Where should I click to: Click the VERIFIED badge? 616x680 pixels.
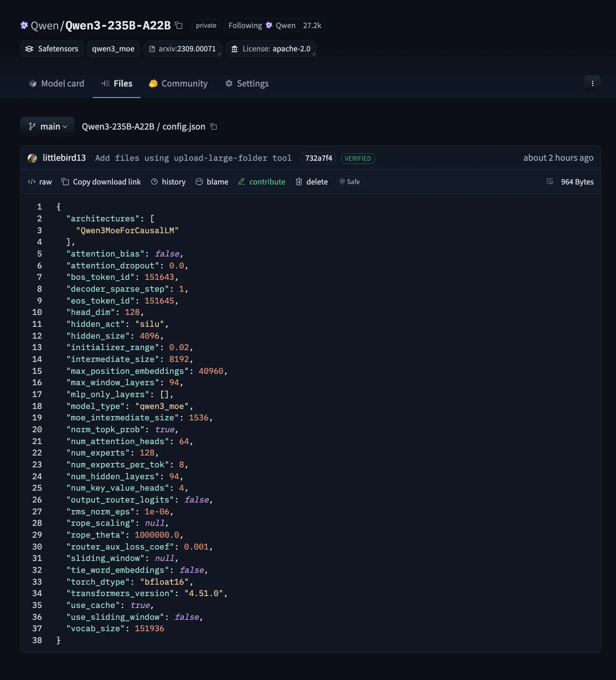(x=358, y=159)
